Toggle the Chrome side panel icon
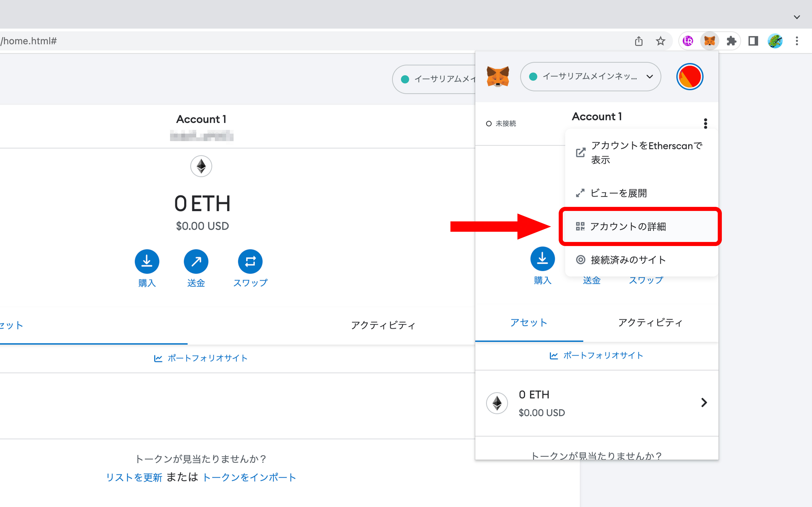The height and width of the screenshot is (507, 812). click(x=753, y=41)
